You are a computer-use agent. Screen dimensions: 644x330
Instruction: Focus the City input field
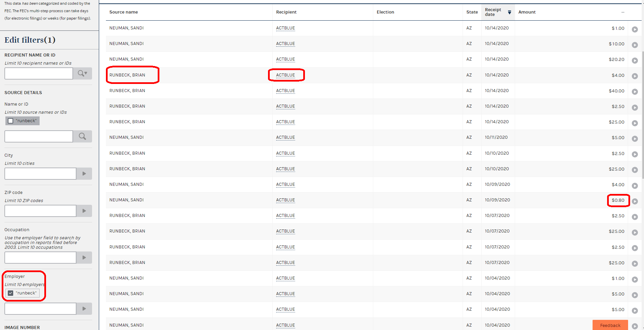tap(40, 174)
